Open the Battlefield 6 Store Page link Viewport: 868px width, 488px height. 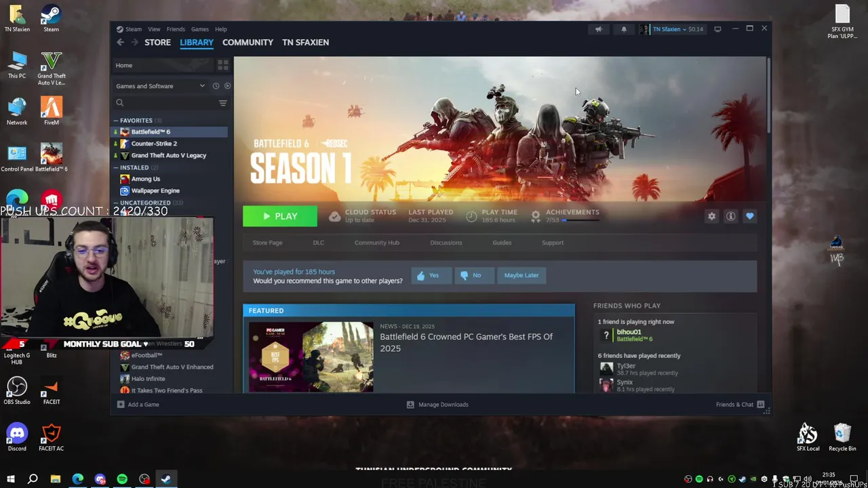tap(267, 243)
